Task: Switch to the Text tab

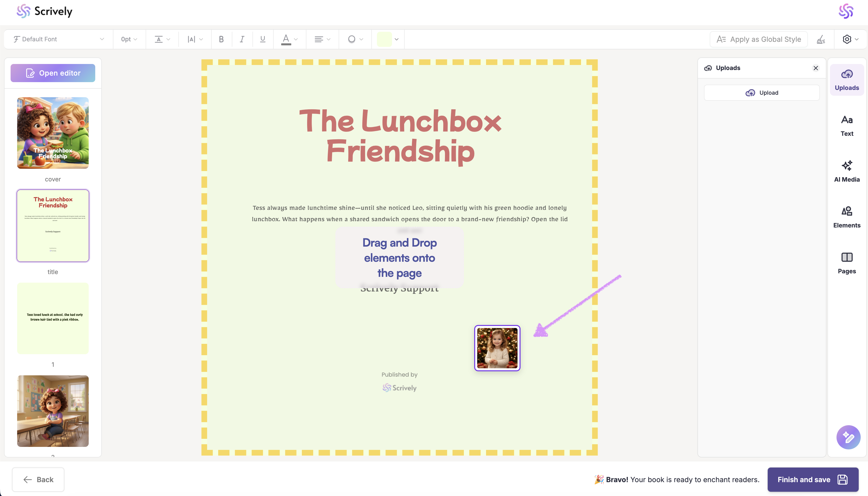Action: click(x=847, y=125)
